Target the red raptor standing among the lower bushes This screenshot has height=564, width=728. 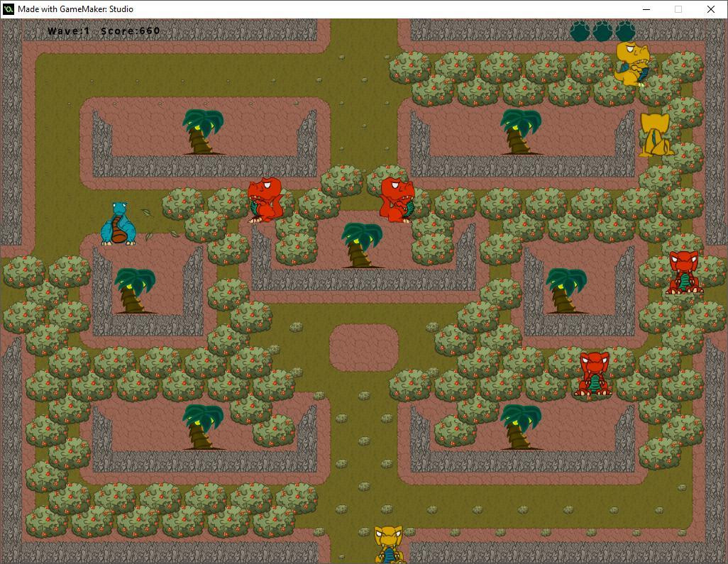tap(594, 374)
